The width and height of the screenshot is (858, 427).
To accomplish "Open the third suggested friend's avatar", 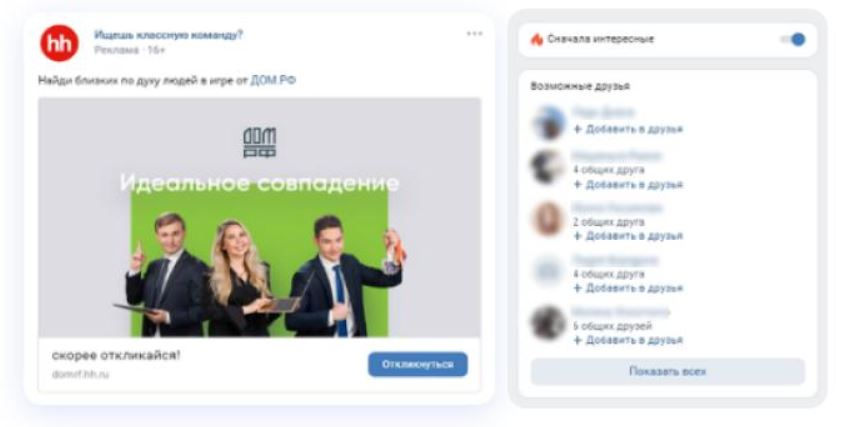I will point(548,219).
